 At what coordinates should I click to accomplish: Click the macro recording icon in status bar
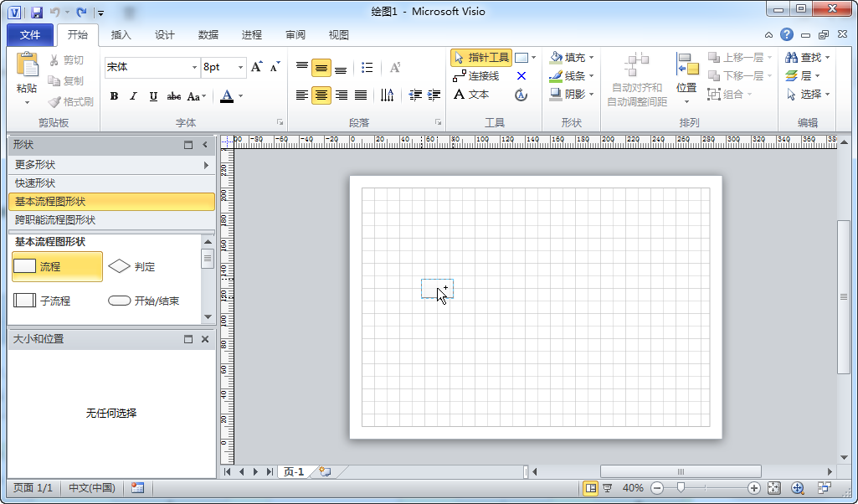point(137,488)
